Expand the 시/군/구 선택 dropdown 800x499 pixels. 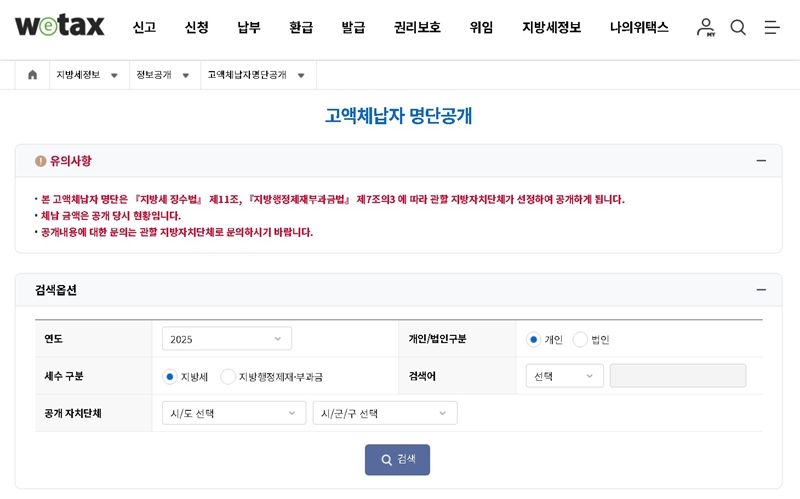pyautogui.click(x=384, y=413)
